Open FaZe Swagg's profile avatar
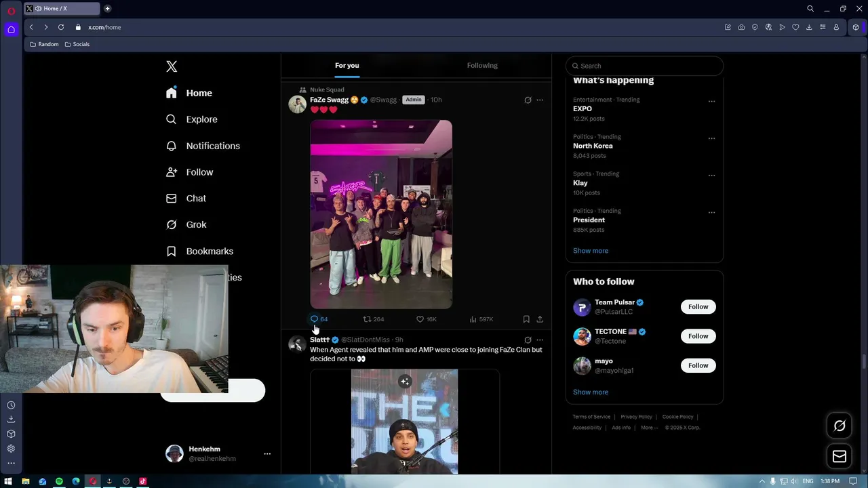 coord(297,104)
